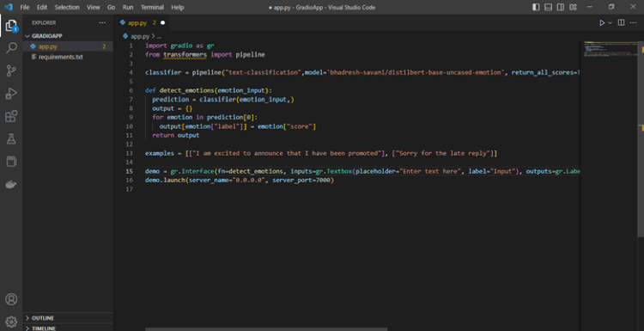644x331 pixels.
Task: Open the Help menu
Action: pos(178,8)
